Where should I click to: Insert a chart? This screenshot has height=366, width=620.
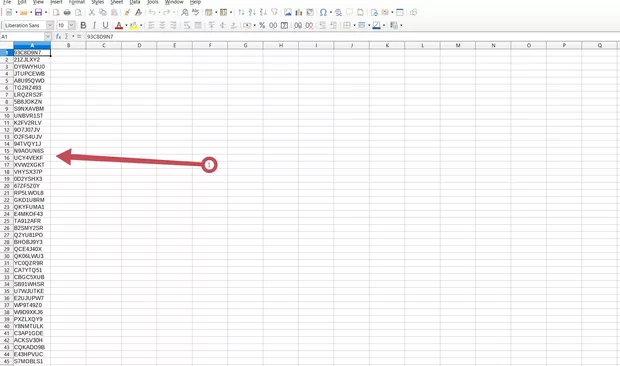pos(299,13)
